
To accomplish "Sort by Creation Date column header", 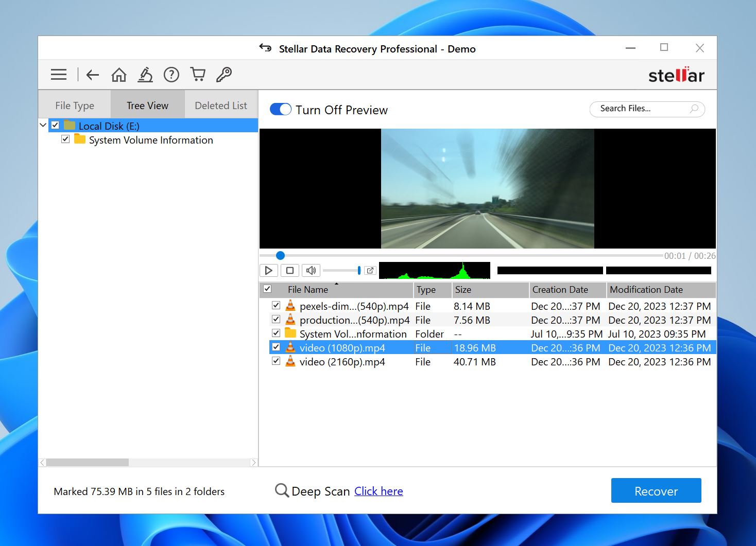I will (568, 290).
